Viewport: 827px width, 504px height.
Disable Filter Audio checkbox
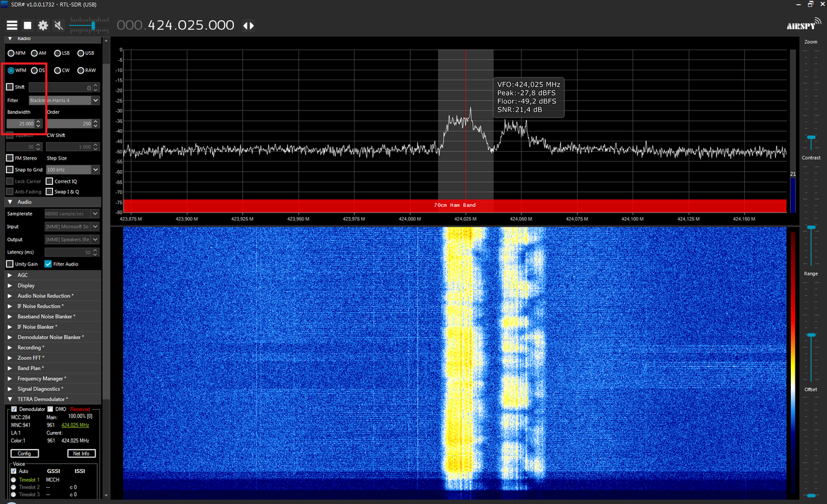pos(48,264)
